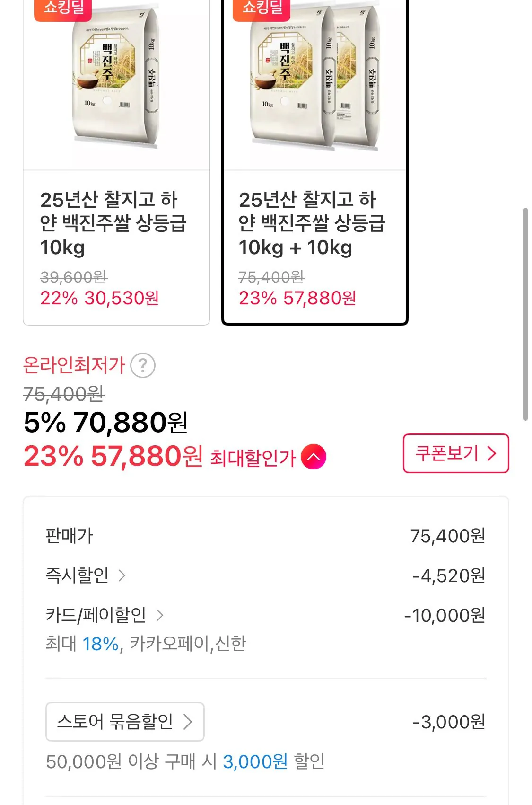Open the 카드/페이할인 discount details label
The image size is (532, 805).
[x=96, y=615]
